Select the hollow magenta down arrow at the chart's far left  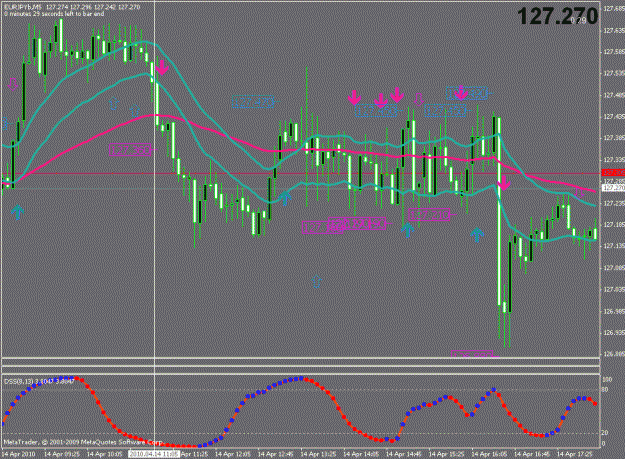13,84
